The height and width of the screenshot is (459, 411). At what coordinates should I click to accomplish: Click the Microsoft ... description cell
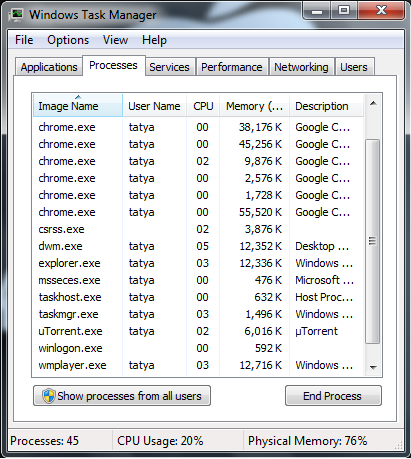[324, 280]
